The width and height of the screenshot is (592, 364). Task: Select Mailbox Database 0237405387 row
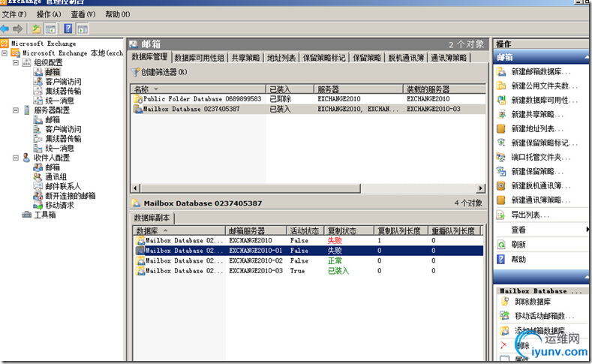tap(308, 109)
